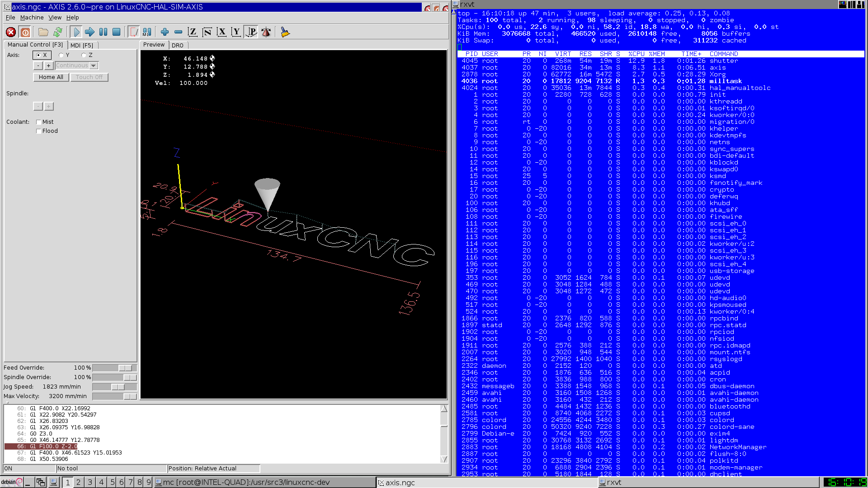
Task: Run the loaded program
Action: pos(76,32)
